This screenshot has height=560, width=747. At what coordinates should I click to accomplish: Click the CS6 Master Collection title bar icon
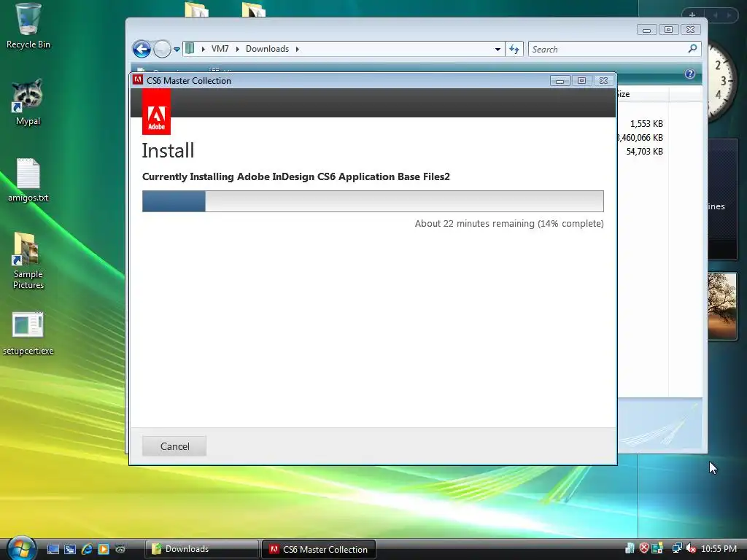pyautogui.click(x=138, y=80)
